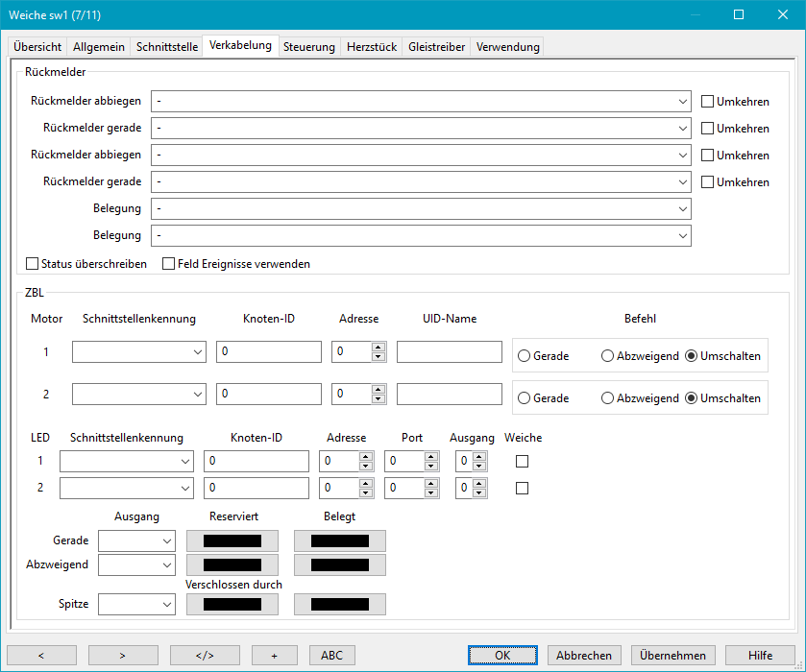The image size is (806, 672).
Task: Toggle Feld Ereignisse verwenden checkbox
Action: pyautogui.click(x=169, y=263)
